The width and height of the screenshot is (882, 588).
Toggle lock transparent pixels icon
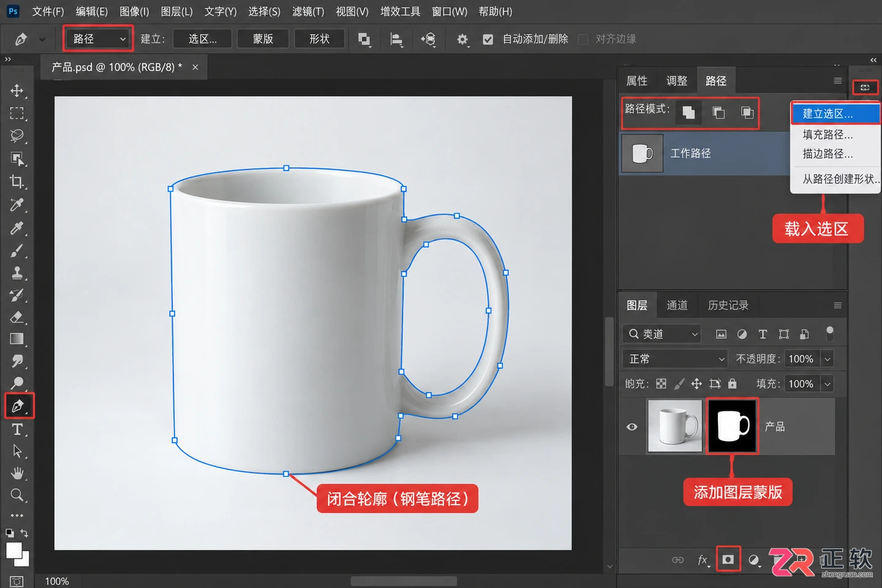[x=661, y=384]
